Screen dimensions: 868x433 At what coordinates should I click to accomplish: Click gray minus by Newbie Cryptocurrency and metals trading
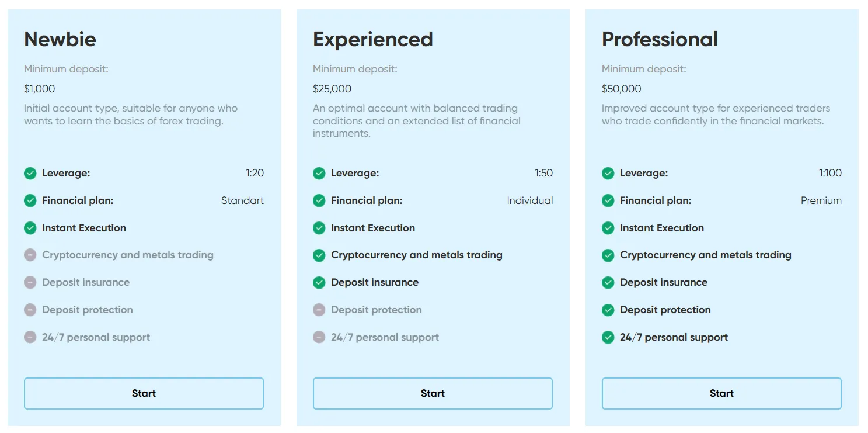tap(30, 255)
